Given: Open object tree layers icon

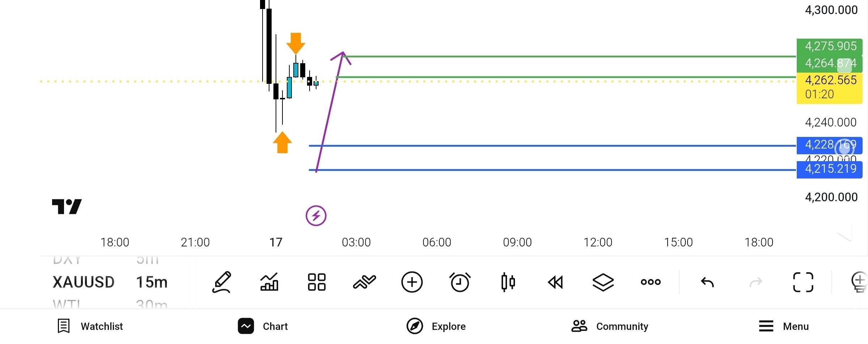Looking at the screenshot, I should [x=603, y=282].
